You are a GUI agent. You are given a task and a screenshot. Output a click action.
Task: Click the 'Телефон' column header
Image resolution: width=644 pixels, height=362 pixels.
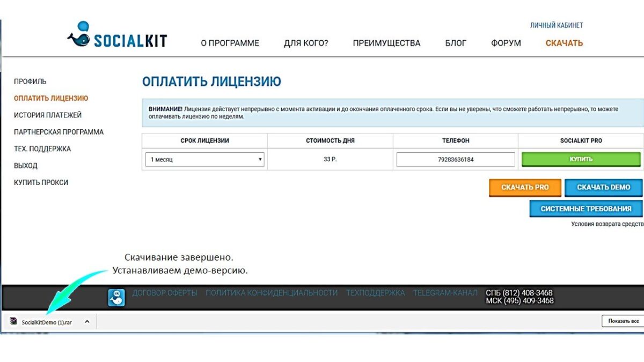tap(456, 141)
